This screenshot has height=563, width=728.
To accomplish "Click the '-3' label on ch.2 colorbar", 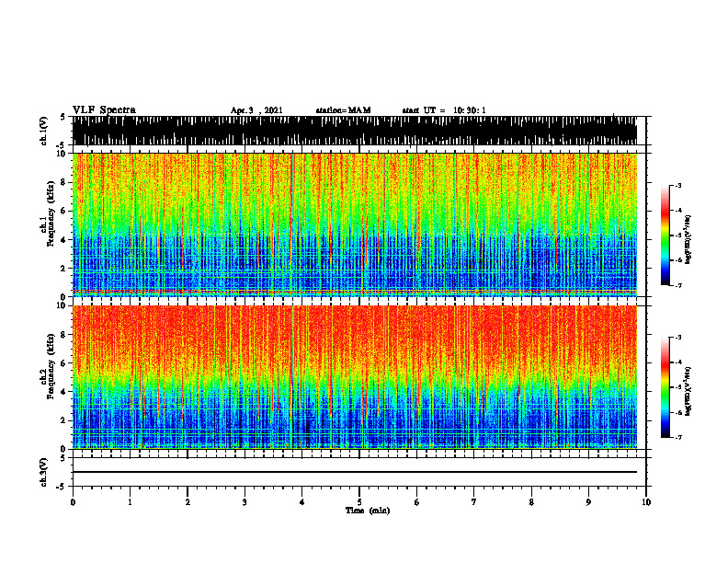I will click(678, 338).
